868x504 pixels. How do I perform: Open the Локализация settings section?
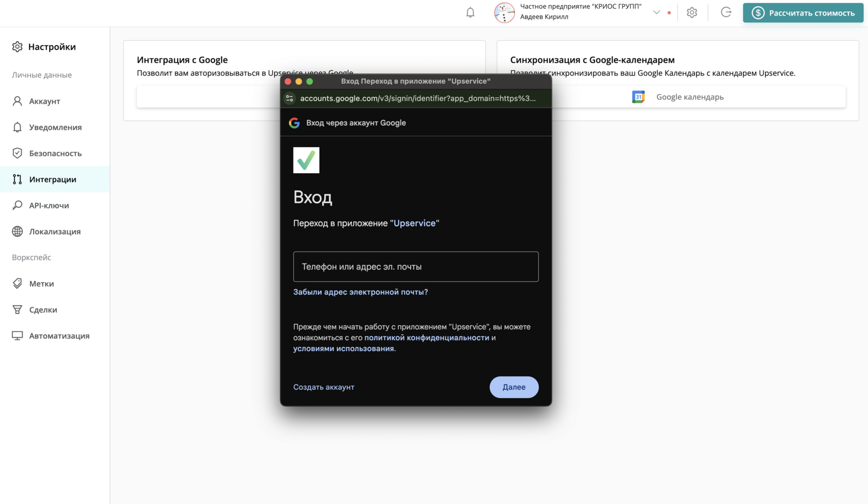point(55,231)
